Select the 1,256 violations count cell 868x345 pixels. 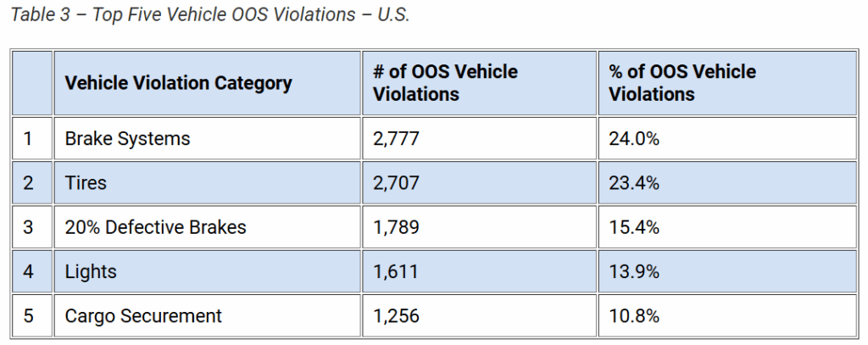[396, 316]
